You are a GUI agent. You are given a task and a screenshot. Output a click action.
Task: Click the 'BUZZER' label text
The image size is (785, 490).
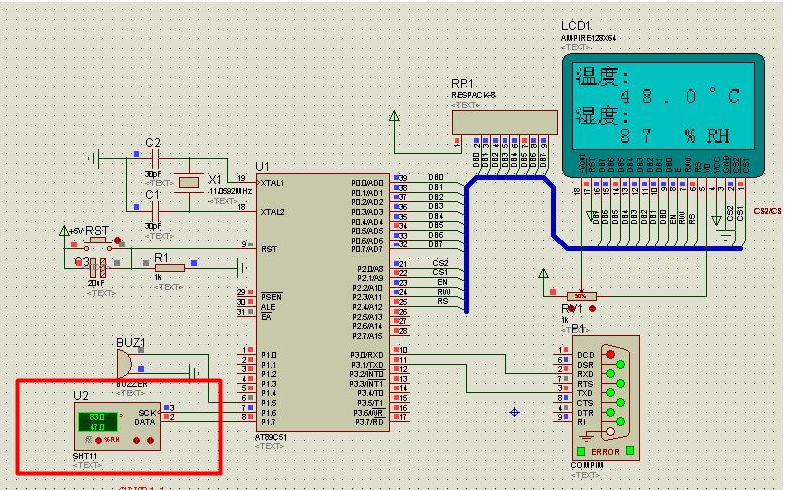tap(132, 384)
